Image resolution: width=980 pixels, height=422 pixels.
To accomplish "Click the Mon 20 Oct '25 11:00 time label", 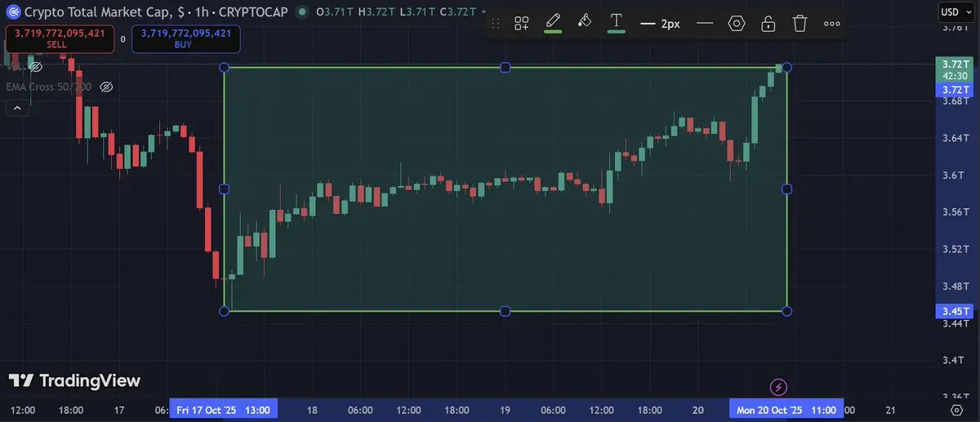I will 786,410.
